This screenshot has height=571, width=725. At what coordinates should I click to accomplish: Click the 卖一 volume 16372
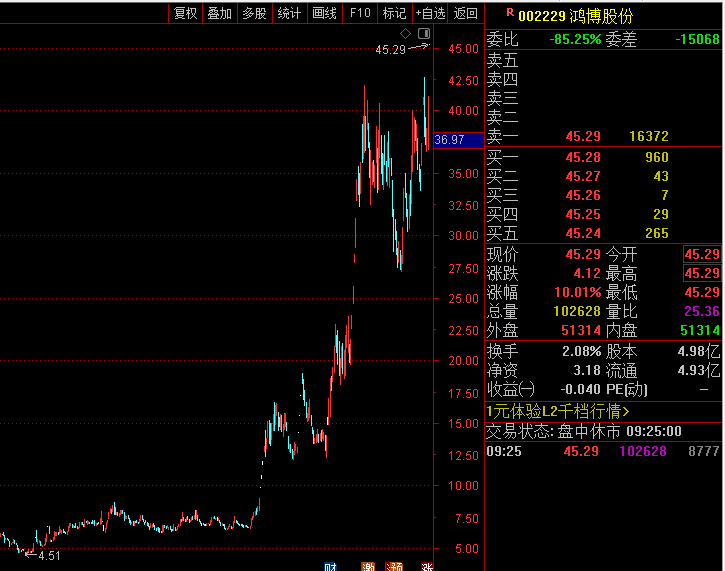coord(649,136)
